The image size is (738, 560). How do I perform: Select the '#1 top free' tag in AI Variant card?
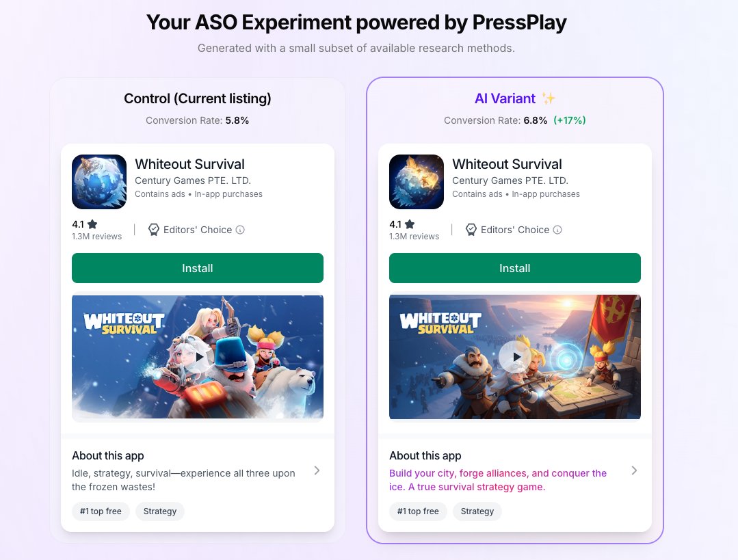[418, 511]
